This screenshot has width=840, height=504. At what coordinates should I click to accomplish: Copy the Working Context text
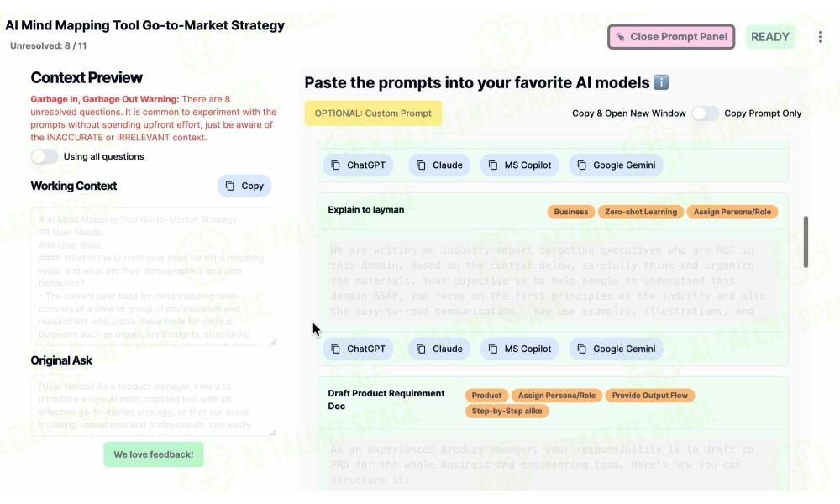(244, 186)
